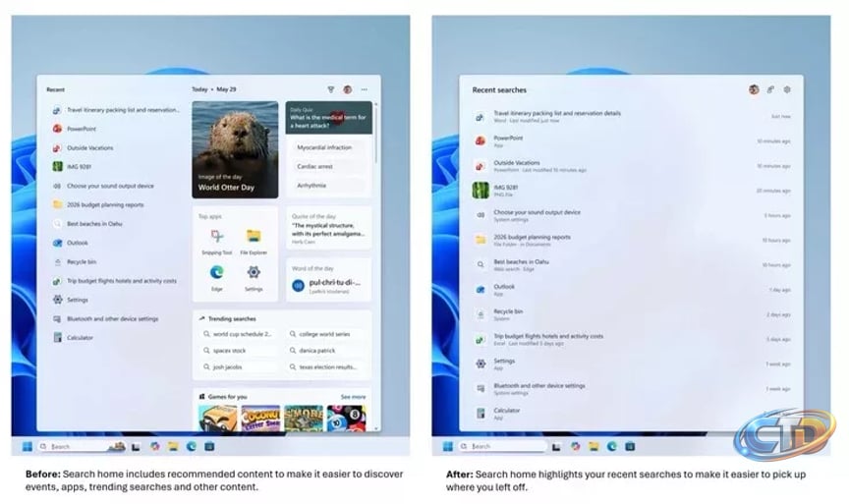Viewport: 849px width, 504px height.
Task: Launch File Explorer from Top apps
Action: pos(254,241)
